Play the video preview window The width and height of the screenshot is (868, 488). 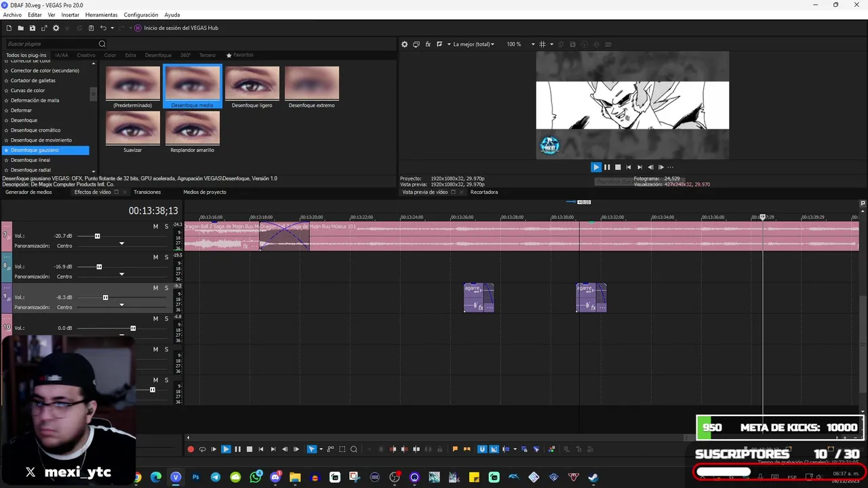click(596, 167)
